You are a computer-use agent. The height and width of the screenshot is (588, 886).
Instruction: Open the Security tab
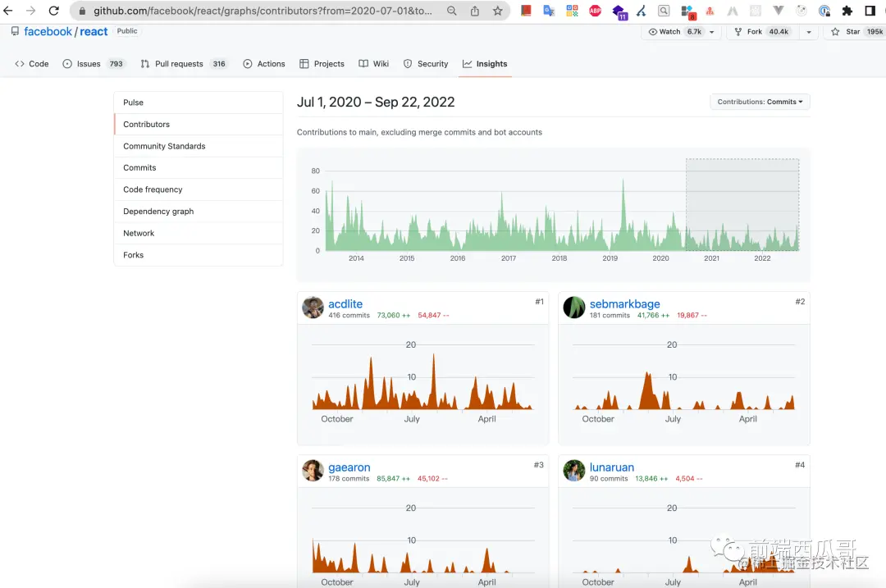coord(426,64)
